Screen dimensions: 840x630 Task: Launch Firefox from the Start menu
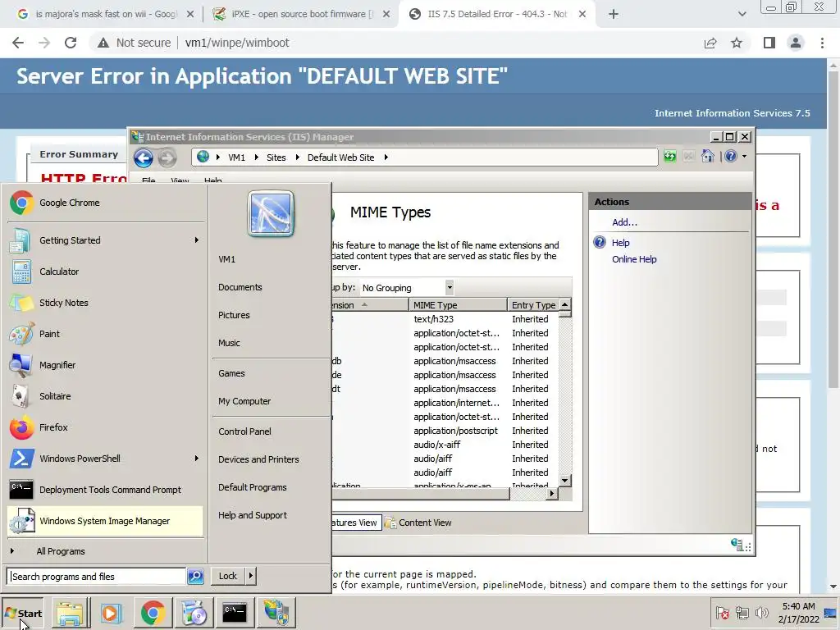pyautogui.click(x=106, y=427)
